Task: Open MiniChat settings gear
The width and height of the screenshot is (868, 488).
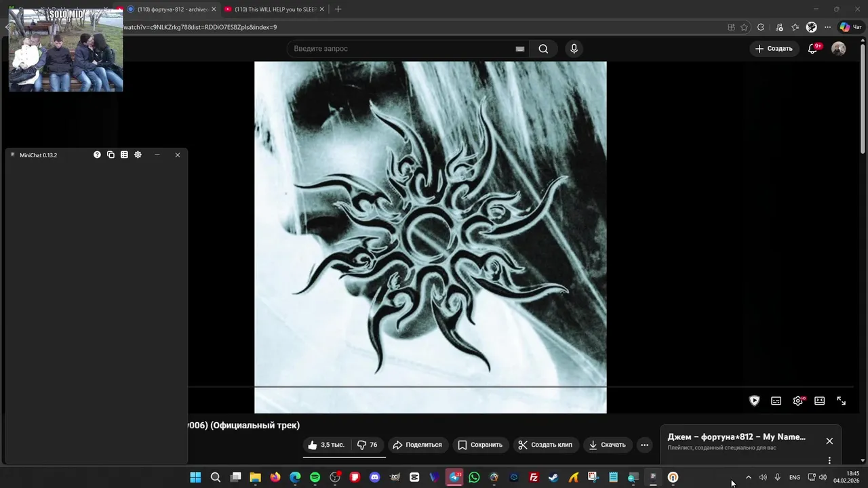Action: click(138, 155)
